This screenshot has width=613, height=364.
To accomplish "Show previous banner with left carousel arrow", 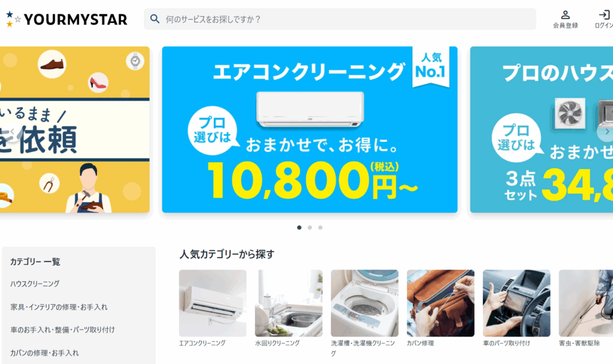I will 12,132.
